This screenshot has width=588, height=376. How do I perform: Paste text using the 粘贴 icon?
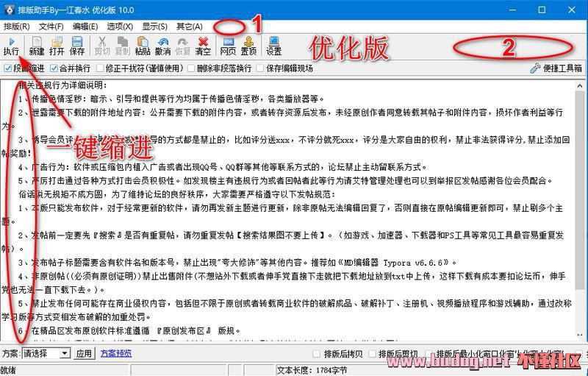[x=143, y=46]
